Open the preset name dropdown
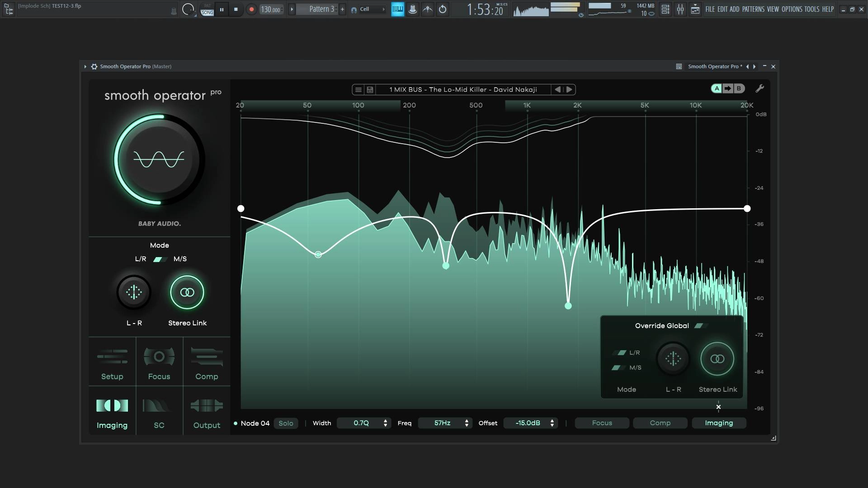 463,89
